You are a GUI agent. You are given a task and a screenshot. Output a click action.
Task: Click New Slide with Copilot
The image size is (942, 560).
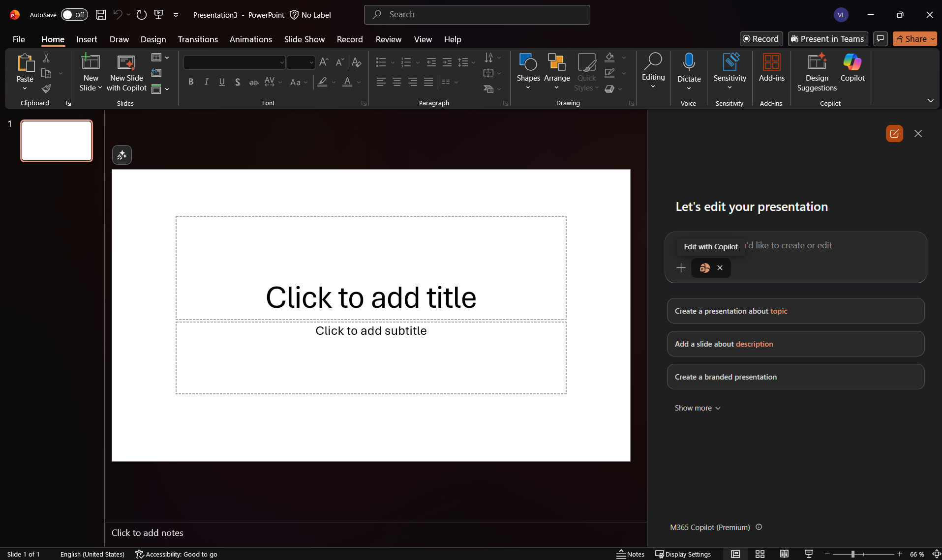(x=126, y=72)
